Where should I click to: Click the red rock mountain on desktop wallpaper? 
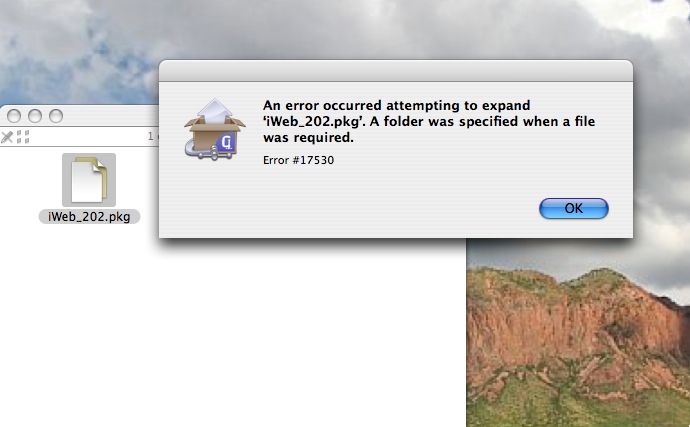(x=572, y=321)
